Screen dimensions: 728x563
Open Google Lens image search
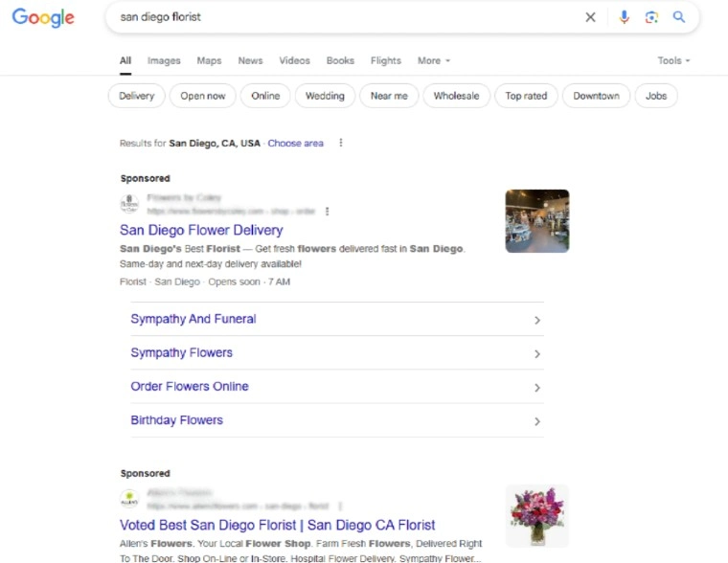pos(651,17)
